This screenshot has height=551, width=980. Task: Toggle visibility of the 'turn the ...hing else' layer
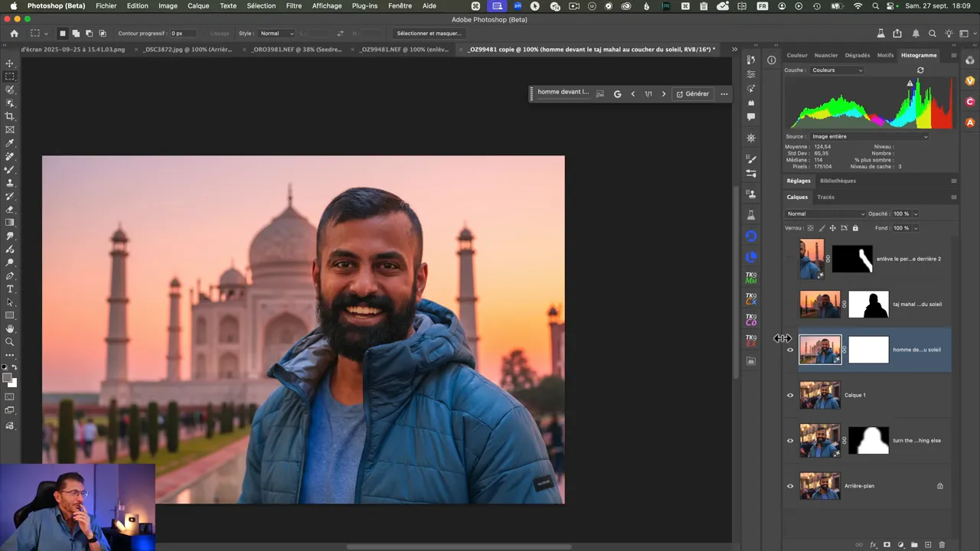[x=790, y=441]
